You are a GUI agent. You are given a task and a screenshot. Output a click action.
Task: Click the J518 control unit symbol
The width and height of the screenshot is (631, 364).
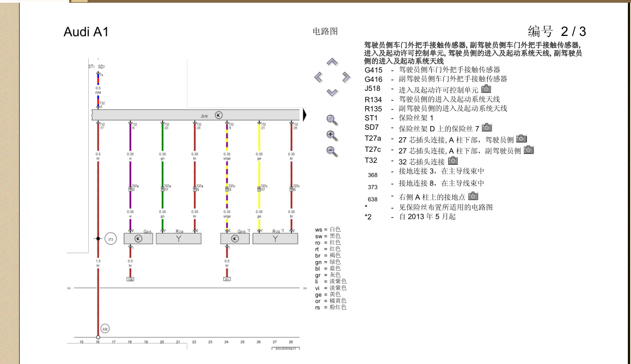218,115
